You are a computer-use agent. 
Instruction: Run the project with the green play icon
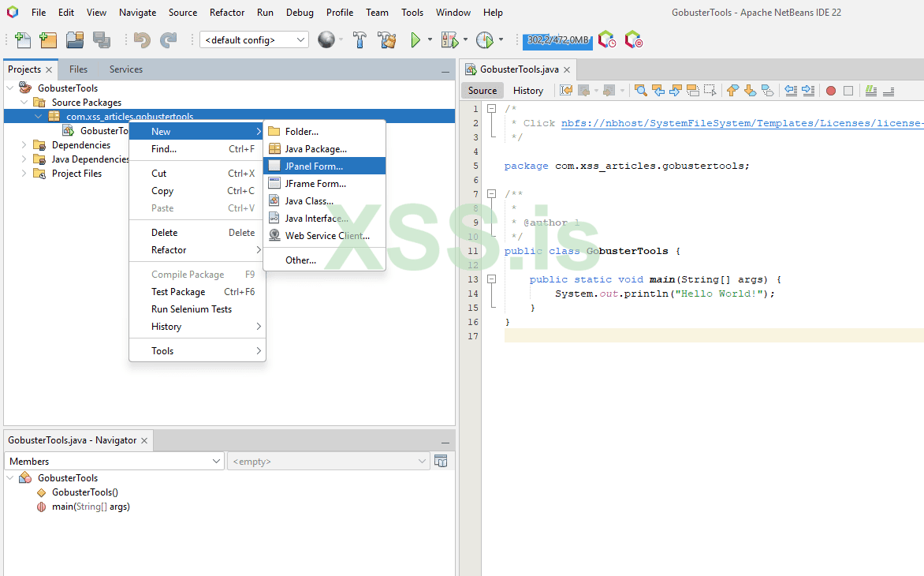415,40
